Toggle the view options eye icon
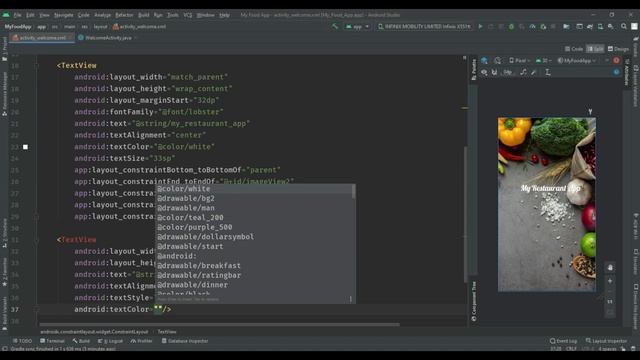This screenshot has width=640, height=360. click(x=484, y=72)
